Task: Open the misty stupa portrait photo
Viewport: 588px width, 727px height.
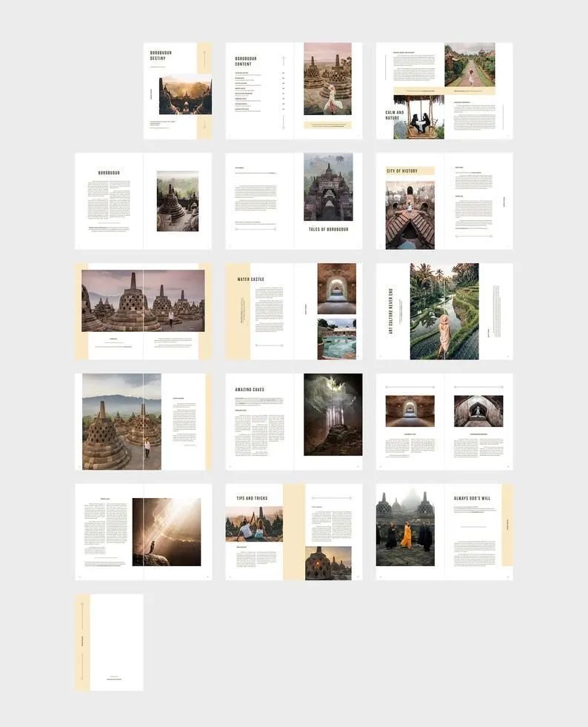Action: [x=178, y=202]
